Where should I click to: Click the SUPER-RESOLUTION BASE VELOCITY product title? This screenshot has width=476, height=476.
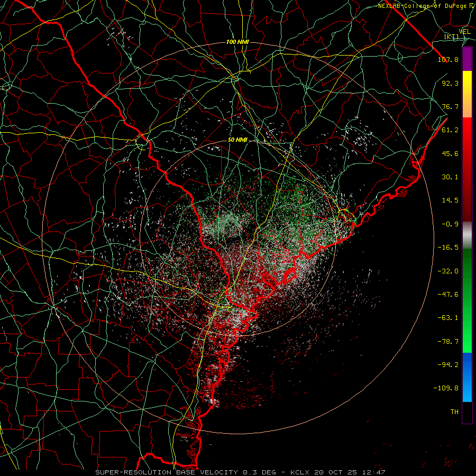coord(167,472)
